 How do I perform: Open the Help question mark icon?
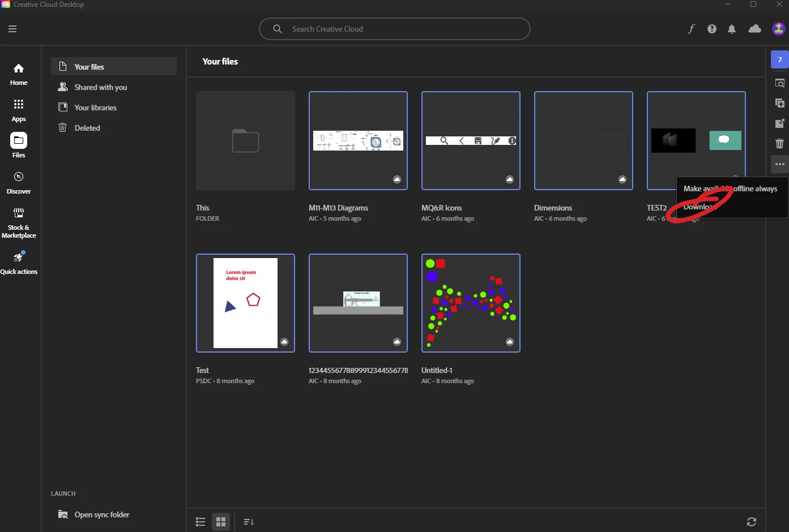(x=712, y=29)
